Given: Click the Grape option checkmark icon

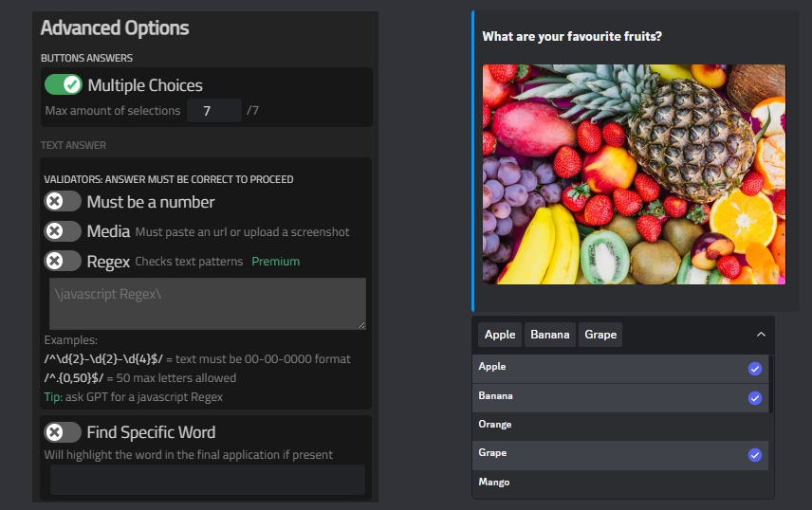Looking at the screenshot, I should pos(755,455).
